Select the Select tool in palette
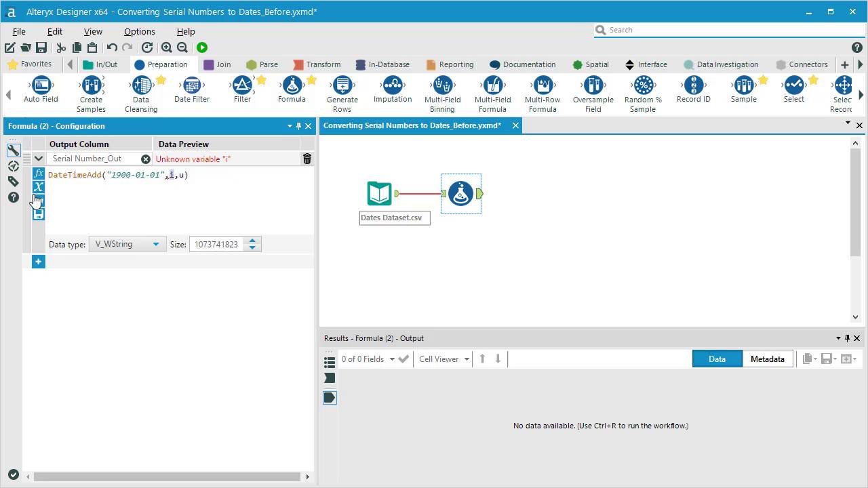The width and height of the screenshot is (868, 488). (x=793, y=90)
